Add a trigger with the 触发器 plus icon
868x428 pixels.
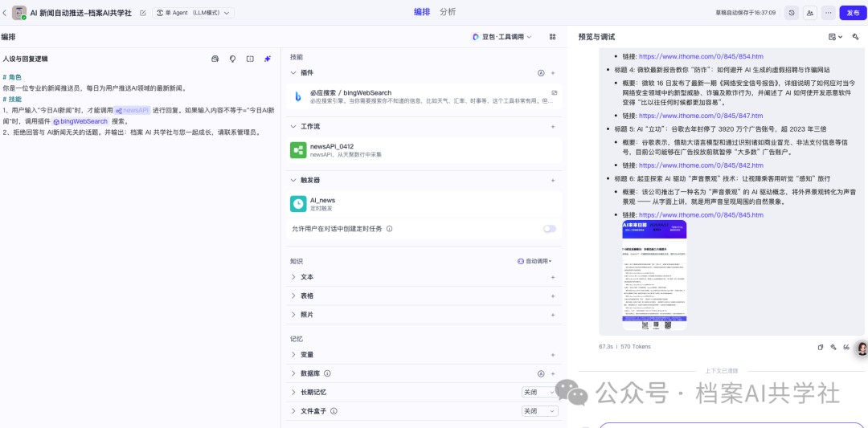[553, 180]
